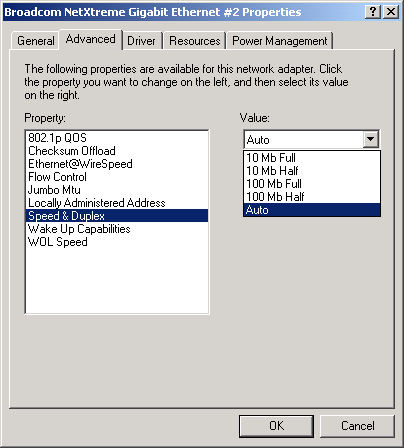Choose 10 Mb Half option
Image resolution: width=404 pixels, height=448 pixels.
312,171
